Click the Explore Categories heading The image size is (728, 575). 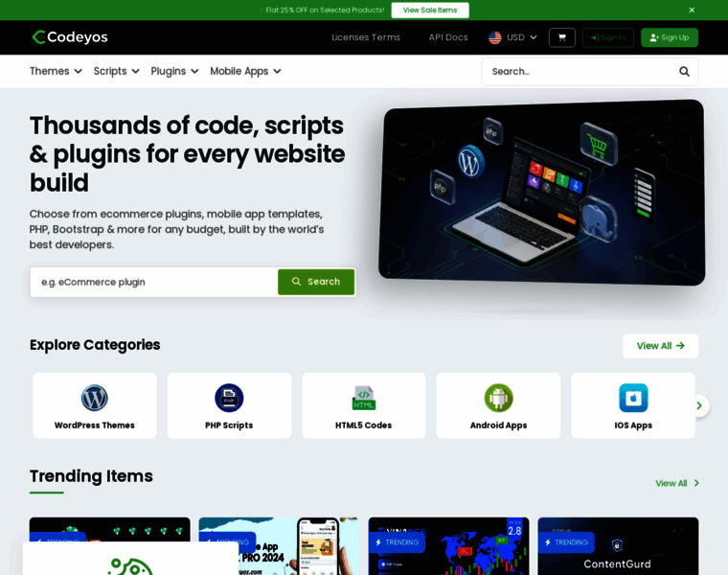(x=95, y=345)
